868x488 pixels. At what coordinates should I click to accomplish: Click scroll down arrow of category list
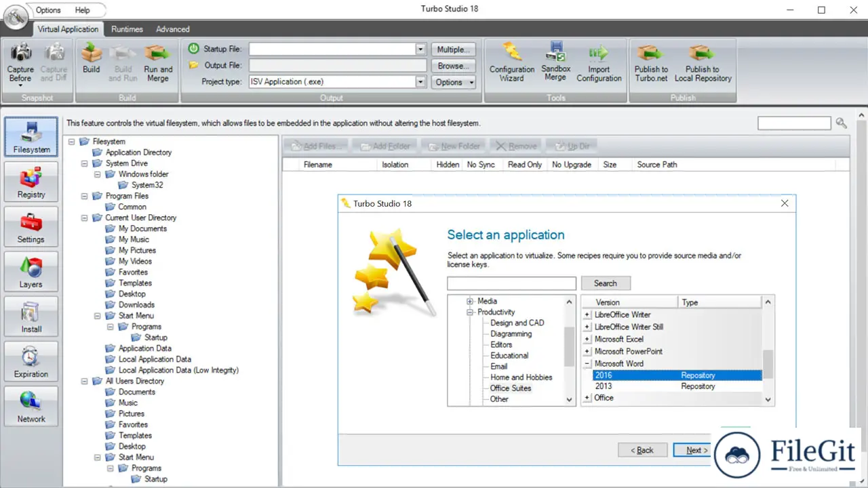coord(570,400)
